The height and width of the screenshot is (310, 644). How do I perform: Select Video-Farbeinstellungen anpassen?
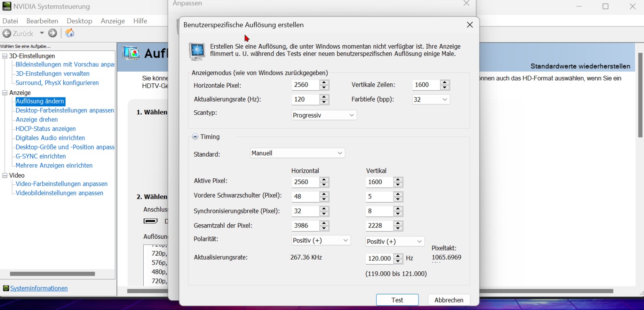coord(62,184)
